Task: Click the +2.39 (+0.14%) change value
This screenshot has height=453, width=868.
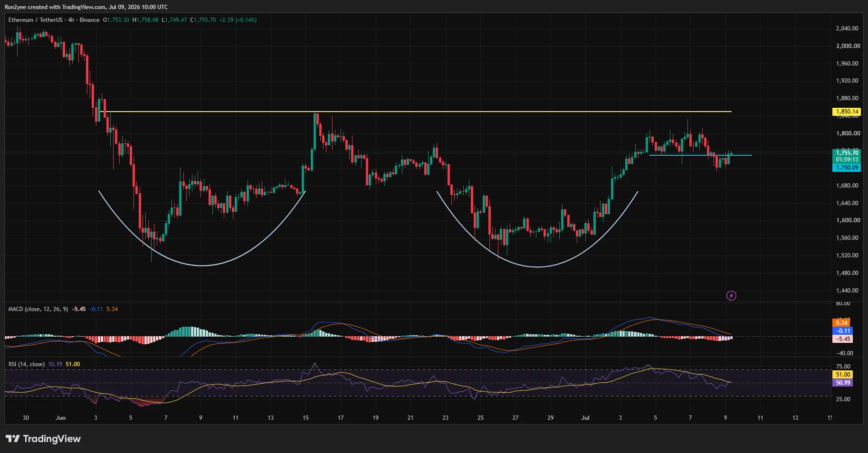Action: coord(238,20)
